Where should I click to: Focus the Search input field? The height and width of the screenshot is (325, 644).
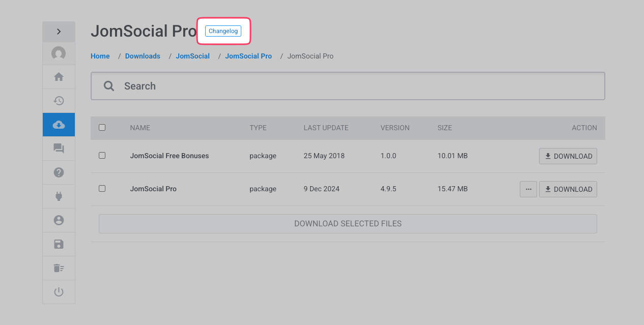(x=348, y=86)
